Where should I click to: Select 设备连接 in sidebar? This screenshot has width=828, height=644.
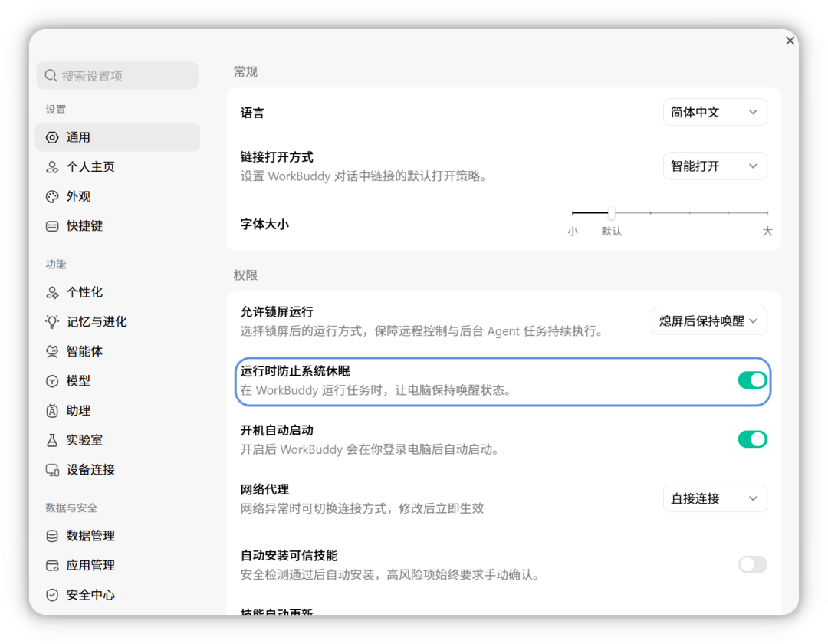pyautogui.click(x=117, y=470)
